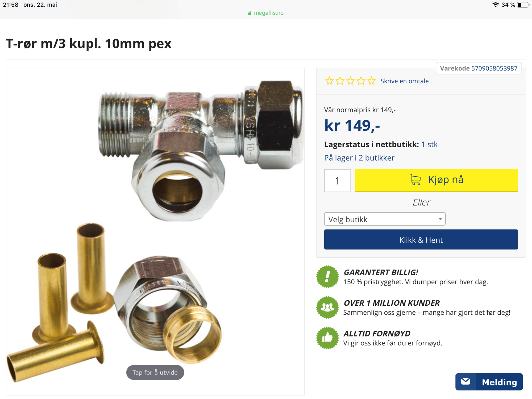Click the shopping cart icon in Kjøp nå
This screenshot has width=532, height=399.
[x=415, y=180]
